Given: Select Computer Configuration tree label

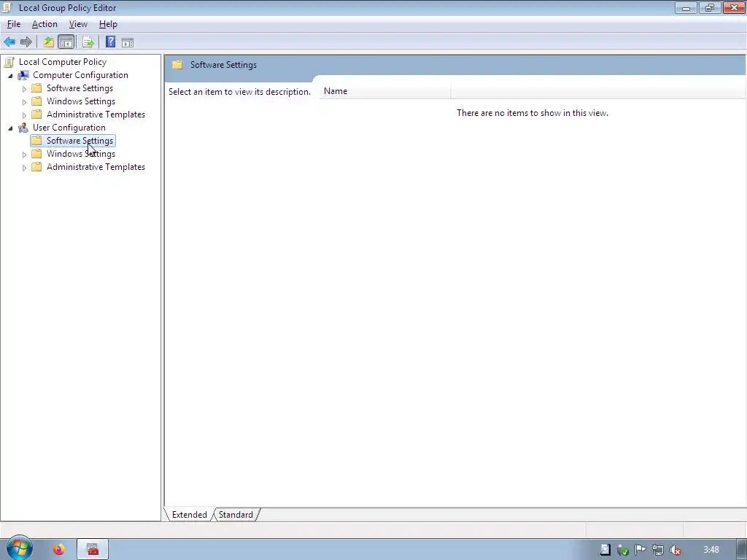Looking at the screenshot, I should click(x=80, y=75).
